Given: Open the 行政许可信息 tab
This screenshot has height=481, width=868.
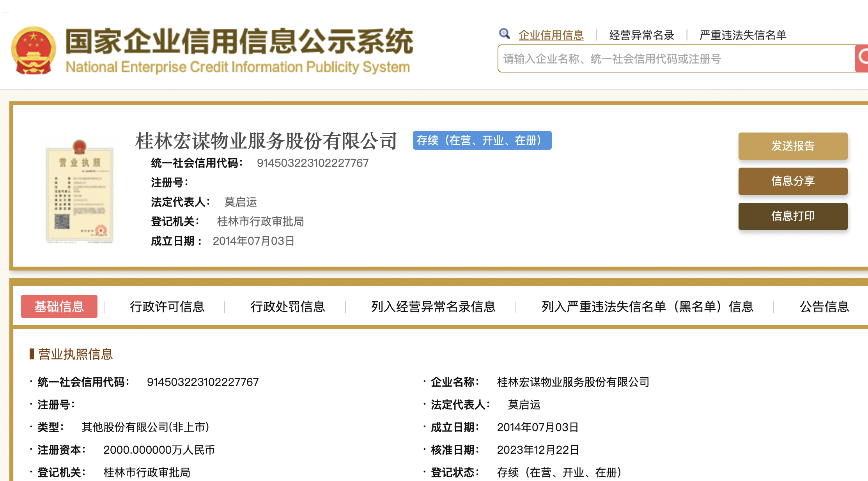Looking at the screenshot, I should [167, 307].
